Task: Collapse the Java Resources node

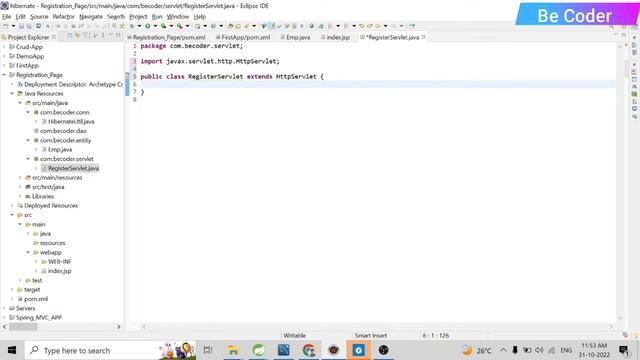Action: click(12, 93)
